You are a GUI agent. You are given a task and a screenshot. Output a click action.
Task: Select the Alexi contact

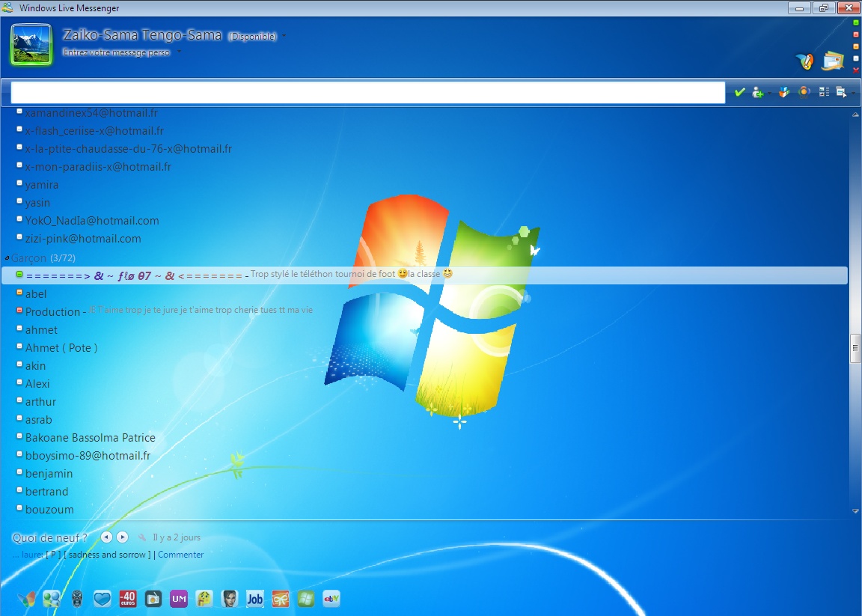(x=37, y=384)
